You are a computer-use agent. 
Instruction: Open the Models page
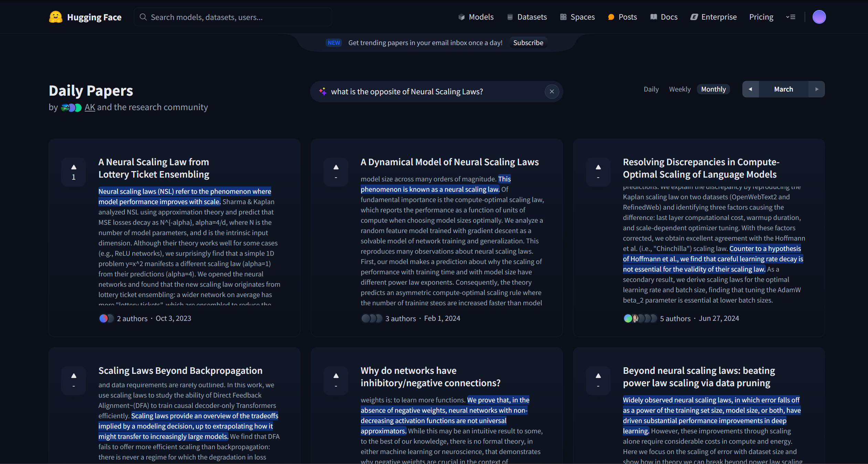click(476, 17)
